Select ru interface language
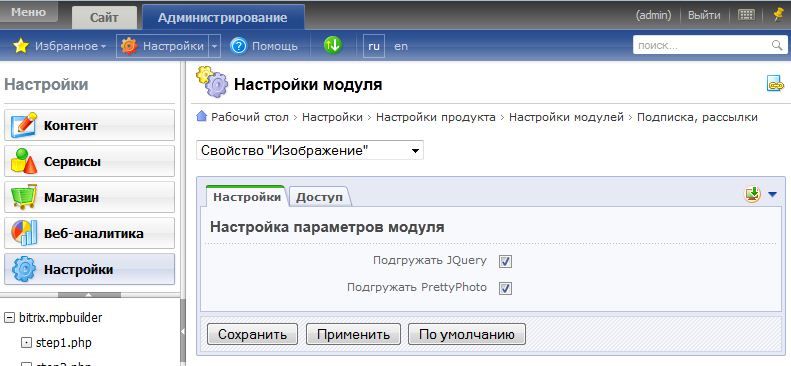 tap(374, 46)
